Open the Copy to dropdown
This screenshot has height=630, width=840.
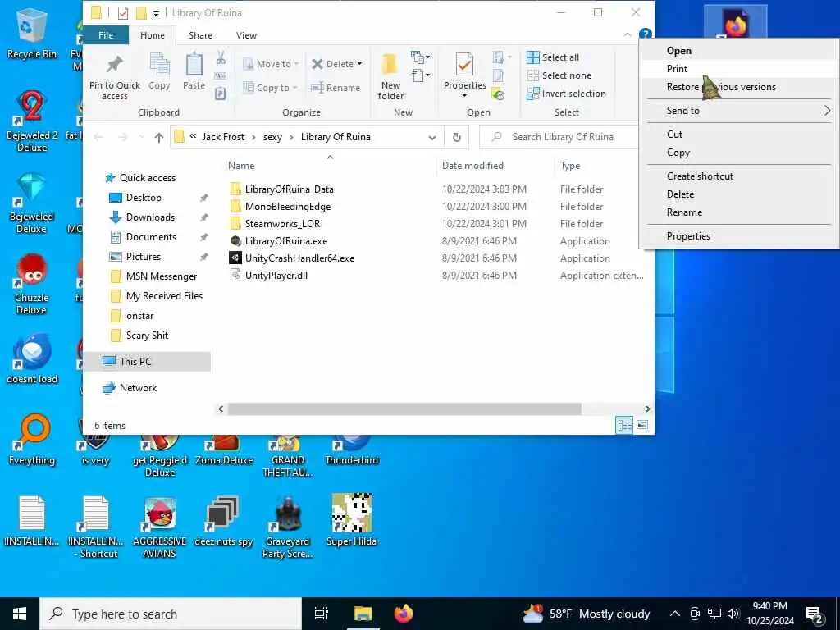(269, 88)
